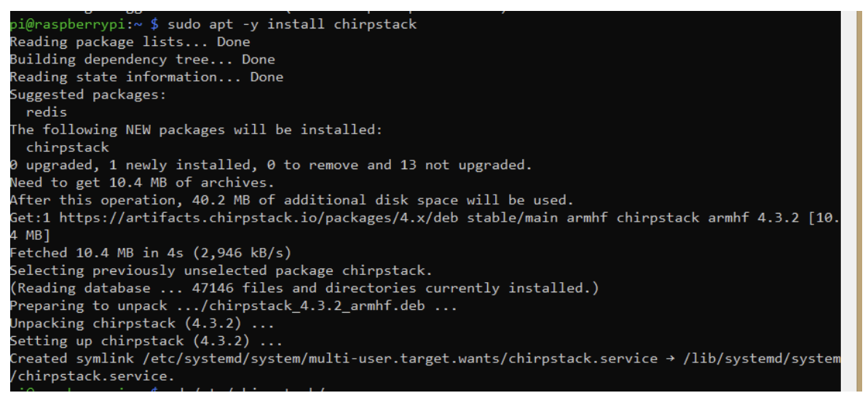Click the 'Need to get 10.4 MB' line
Image resolution: width=868 pixels, height=401 pixels.
[142, 182]
